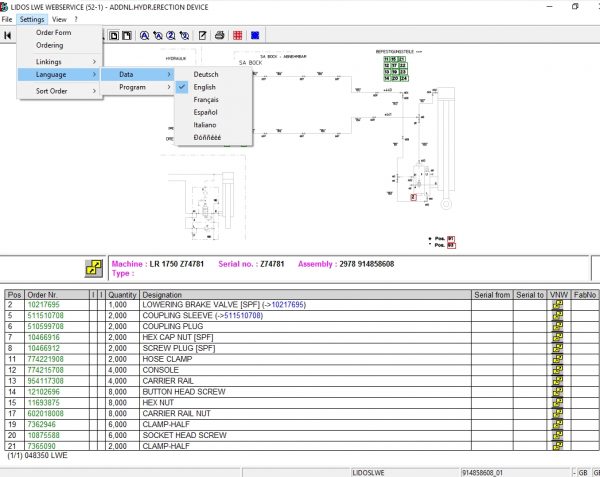600x477 pixels.
Task: Choose Order Form in Settings menu
Action: pyautogui.click(x=60, y=33)
